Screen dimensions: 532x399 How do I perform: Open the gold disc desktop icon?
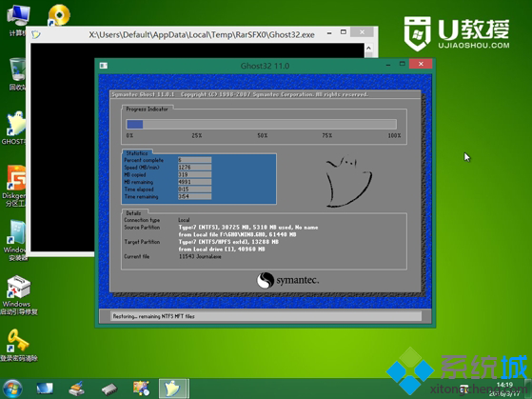coord(59,15)
